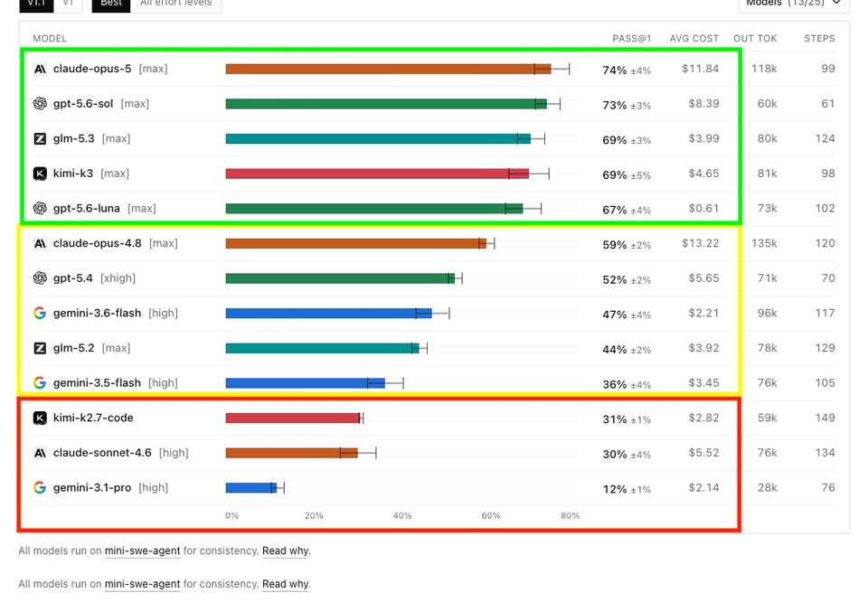The height and width of the screenshot is (602, 868).
Task: Select the claude-sonnet-4.6 model name
Action: tap(102, 453)
